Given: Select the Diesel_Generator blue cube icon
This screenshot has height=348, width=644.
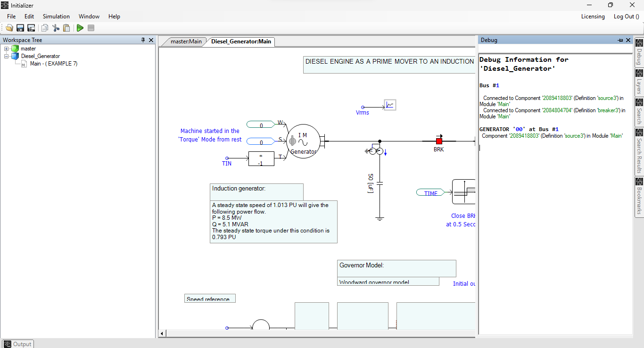Looking at the screenshot, I should [x=15, y=56].
